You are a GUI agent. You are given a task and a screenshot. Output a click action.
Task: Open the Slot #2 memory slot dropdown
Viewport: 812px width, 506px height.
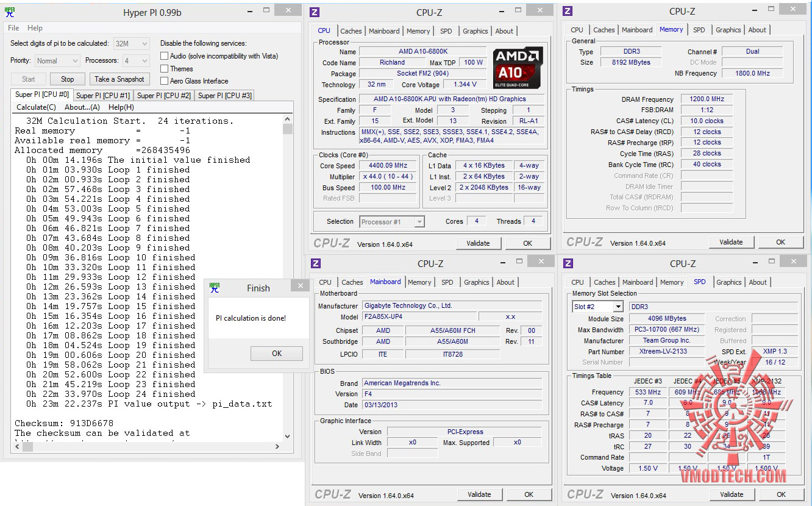[597, 307]
